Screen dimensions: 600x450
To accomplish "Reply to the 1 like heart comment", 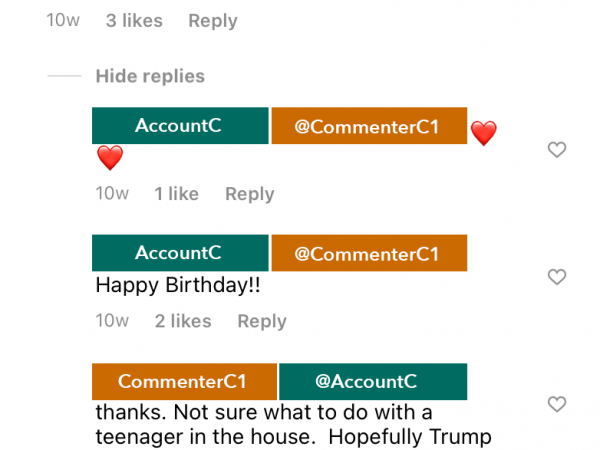I will 249,194.
